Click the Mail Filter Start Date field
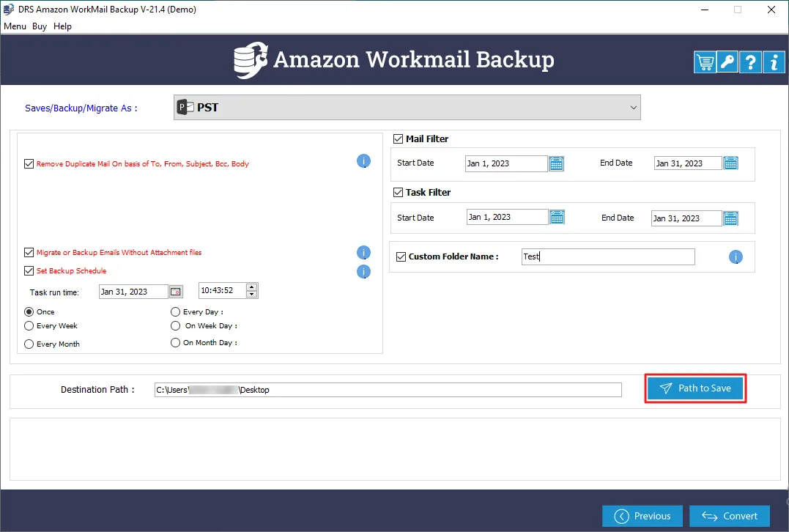 (x=507, y=163)
